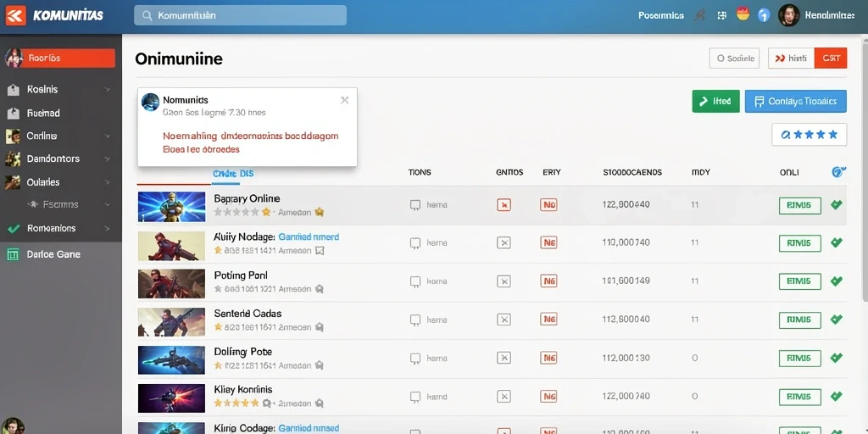This screenshot has height=434, width=868.
Task: Open the Posemnics header link
Action: click(x=660, y=16)
